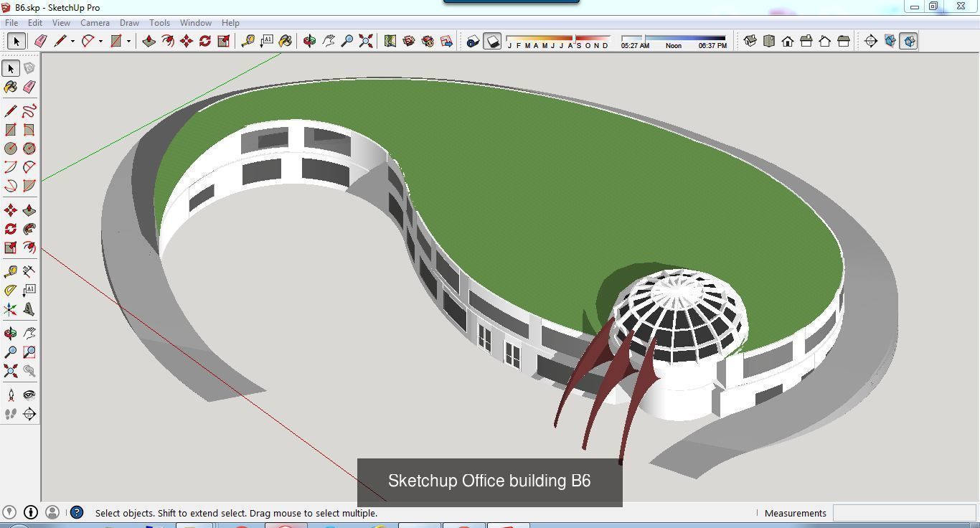
Task: Expand the Line tool dropdown arrow
Action: [72, 41]
